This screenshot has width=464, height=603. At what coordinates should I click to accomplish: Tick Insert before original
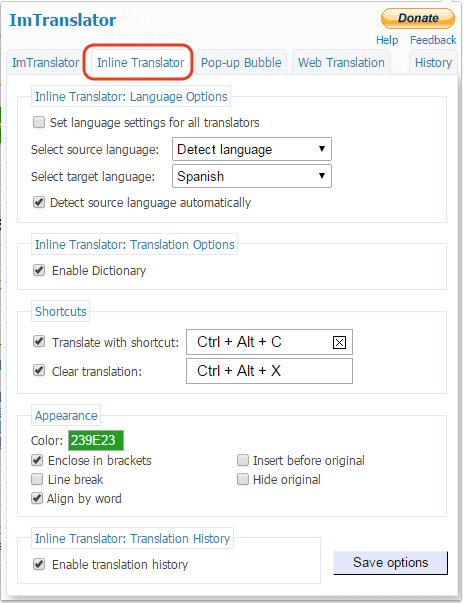(243, 460)
